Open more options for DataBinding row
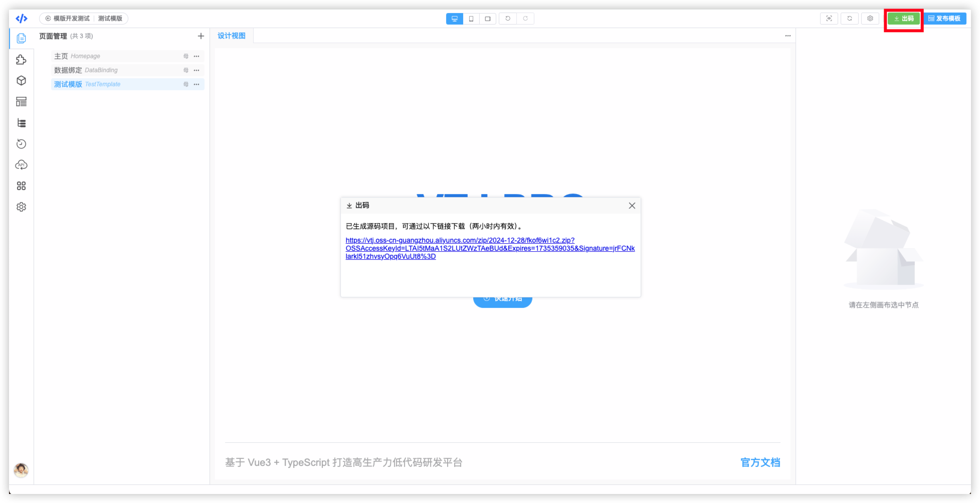980x503 pixels. 197,70
